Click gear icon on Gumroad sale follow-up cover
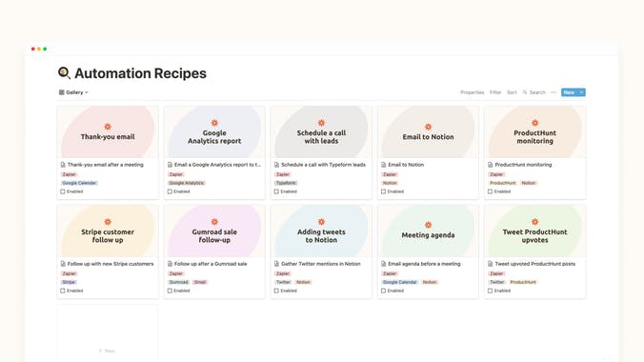This screenshot has height=362, width=644. pyautogui.click(x=214, y=222)
